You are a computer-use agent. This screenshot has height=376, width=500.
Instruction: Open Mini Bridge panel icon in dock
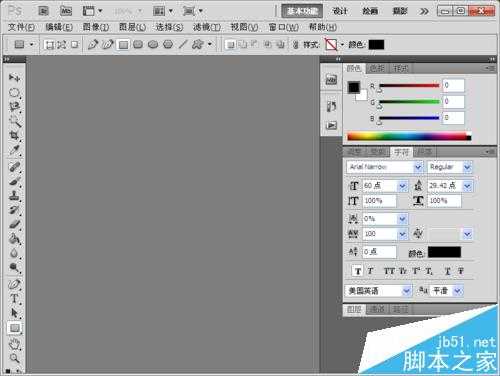coord(331,80)
